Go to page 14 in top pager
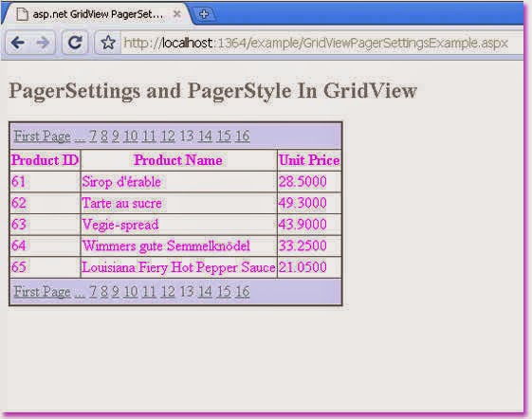Viewport: 532px width, 419px height. 205,137
